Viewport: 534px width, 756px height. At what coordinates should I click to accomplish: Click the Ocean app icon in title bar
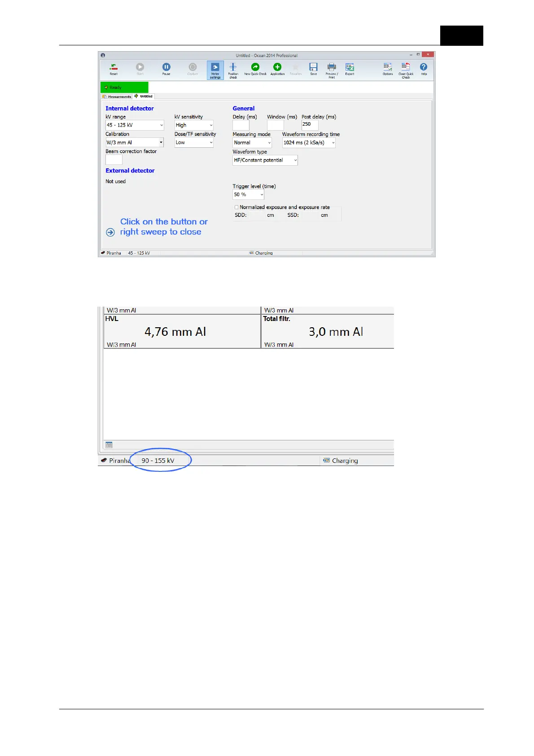[103, 55]
